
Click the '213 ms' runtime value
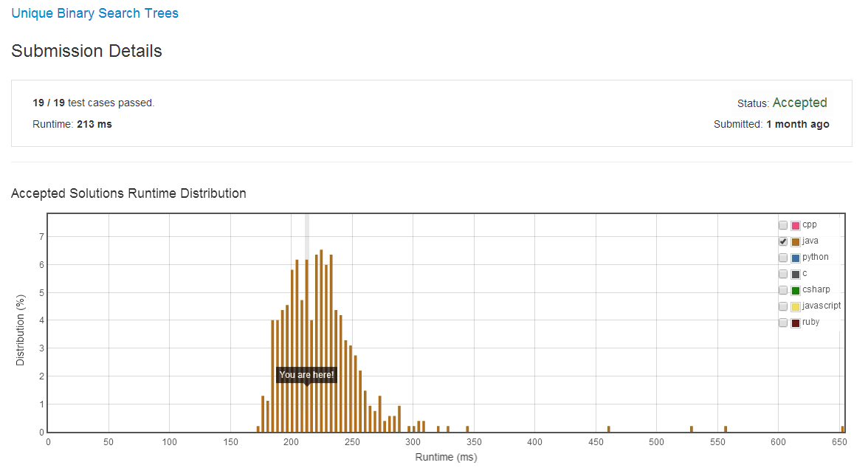[x=94, y=124]
